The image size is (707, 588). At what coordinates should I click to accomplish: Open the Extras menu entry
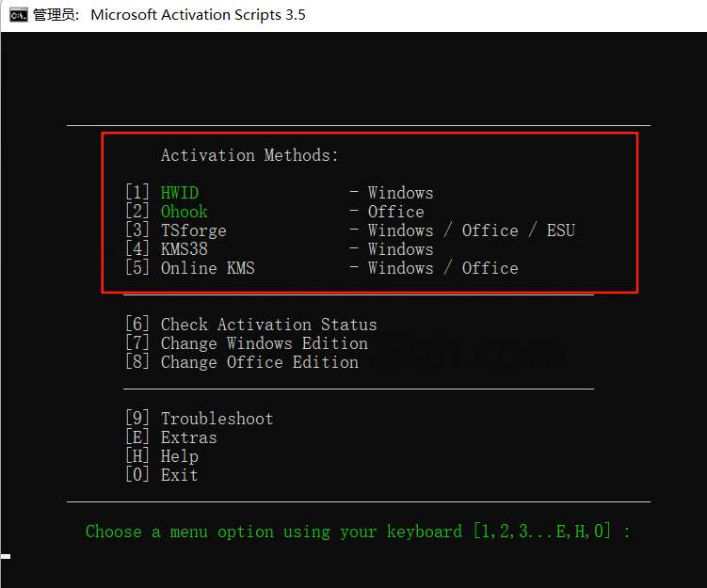click(188, 437)
